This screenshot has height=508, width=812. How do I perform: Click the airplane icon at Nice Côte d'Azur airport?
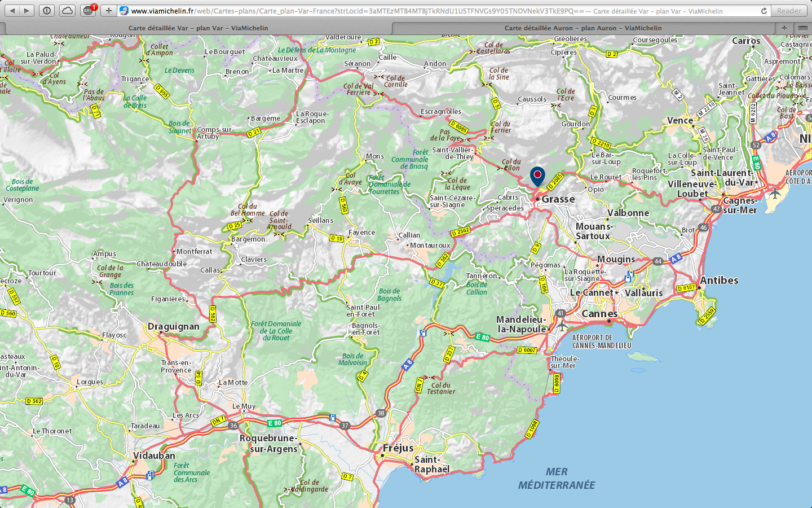point(775,193)
